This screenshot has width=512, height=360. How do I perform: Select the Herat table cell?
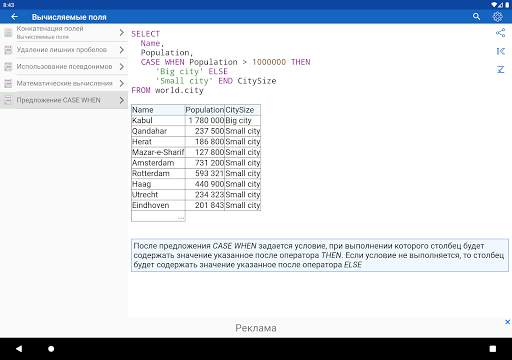pos(158,142)
